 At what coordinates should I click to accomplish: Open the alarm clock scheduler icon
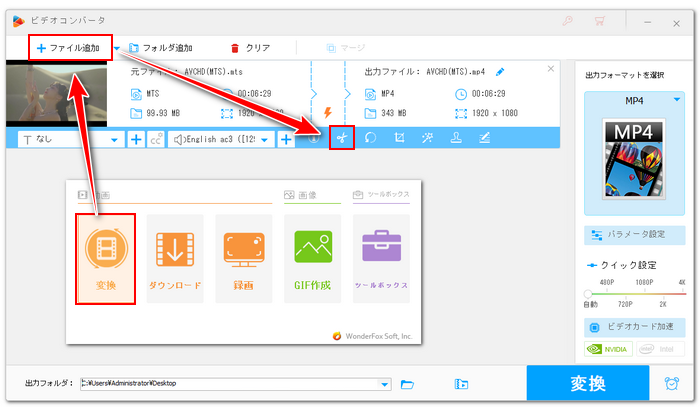coord(672,383)
